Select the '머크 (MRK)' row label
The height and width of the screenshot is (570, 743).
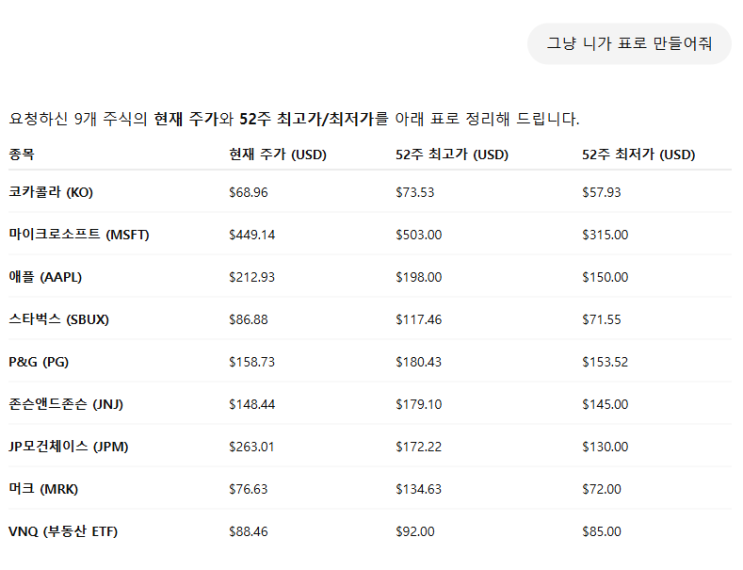pos(43,489)
